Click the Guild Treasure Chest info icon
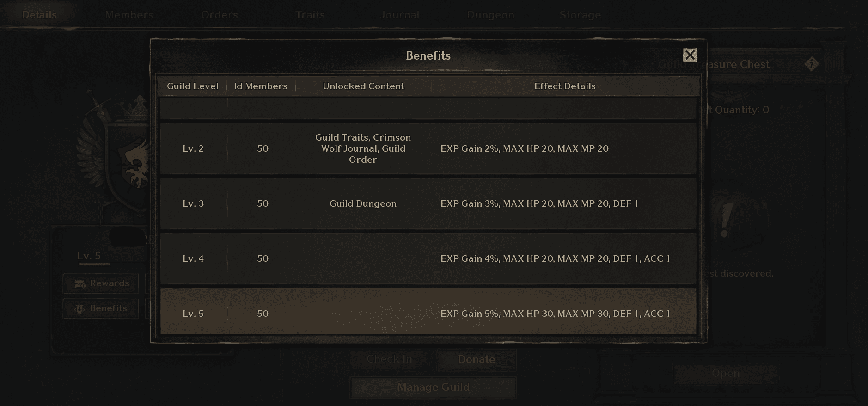 (x=811, y=64)
